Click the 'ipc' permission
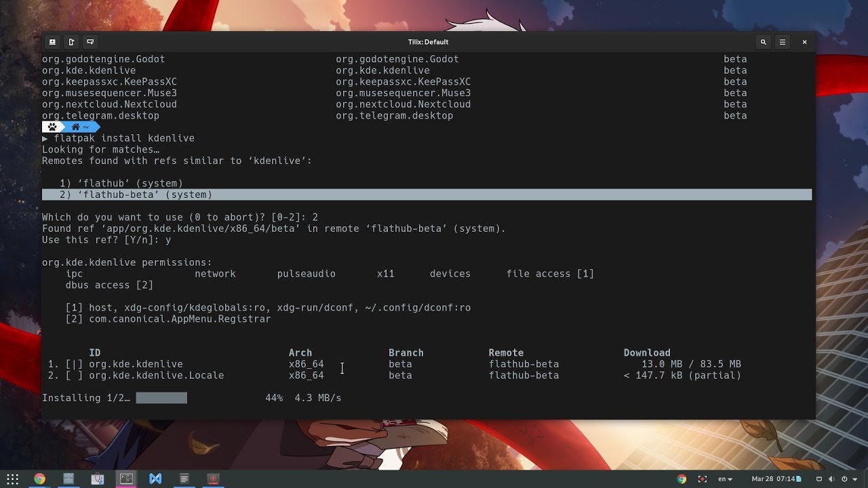The width and height of the screenshot is (868, 488). [74, 274]
